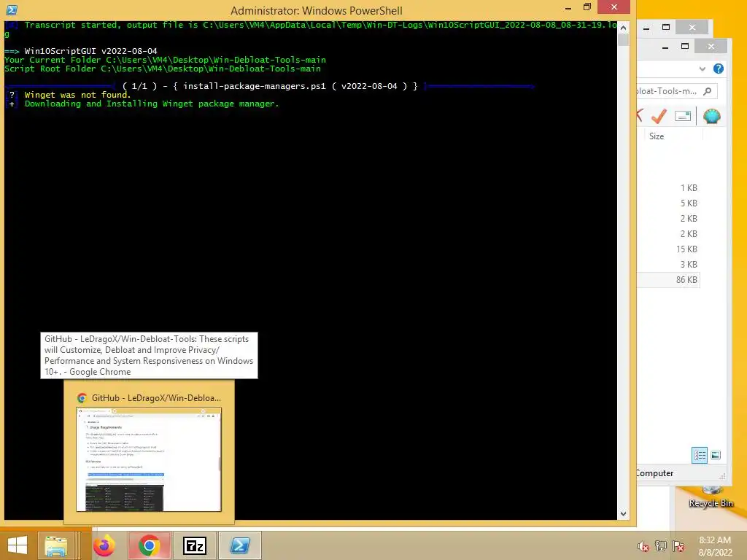Open 7-Zip from the taskbar
The height and width of the screenshot is (560, 747).
point(195,545)
